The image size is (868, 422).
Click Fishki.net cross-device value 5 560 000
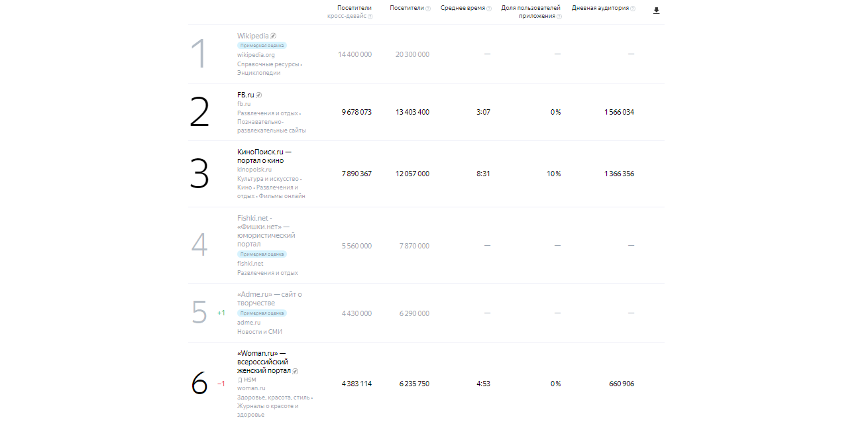357,246
